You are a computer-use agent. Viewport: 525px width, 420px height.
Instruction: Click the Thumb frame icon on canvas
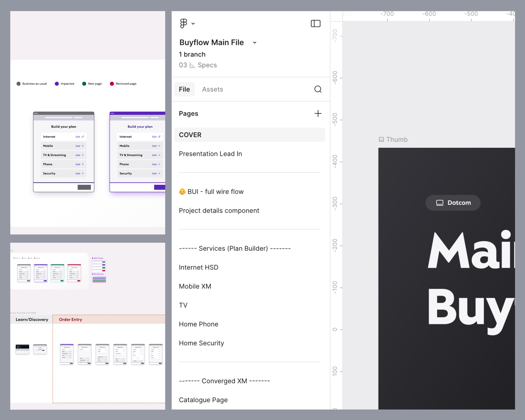(x=381, y=139)
